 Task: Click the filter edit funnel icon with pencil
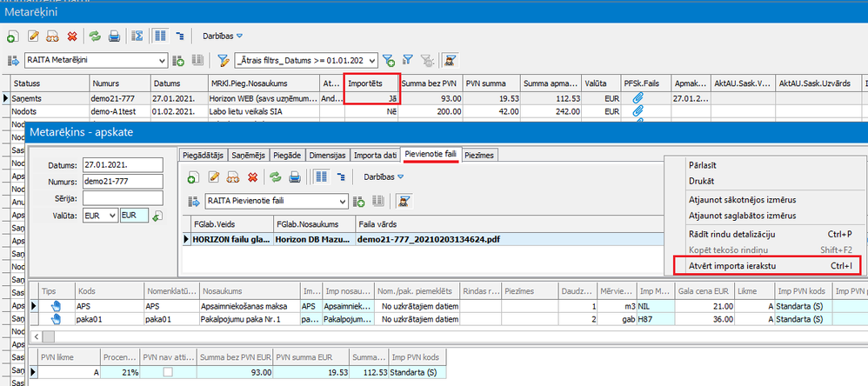[x=224, y=61]
